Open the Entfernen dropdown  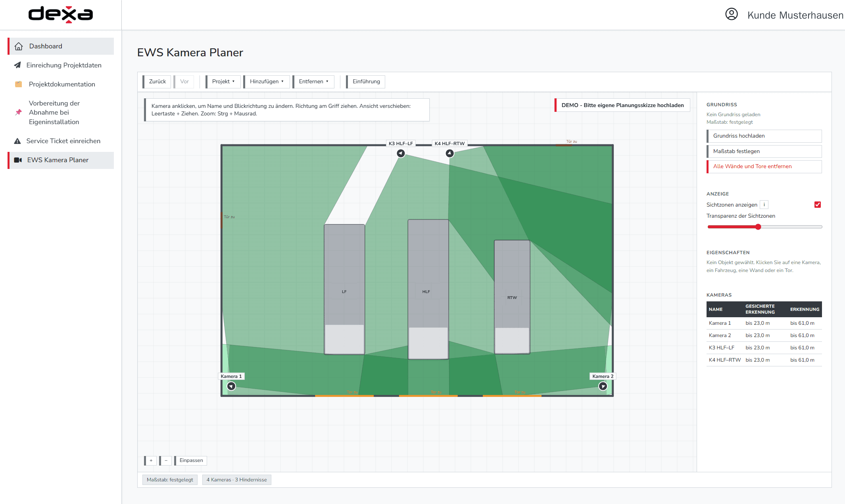click(x=313, y=81)
